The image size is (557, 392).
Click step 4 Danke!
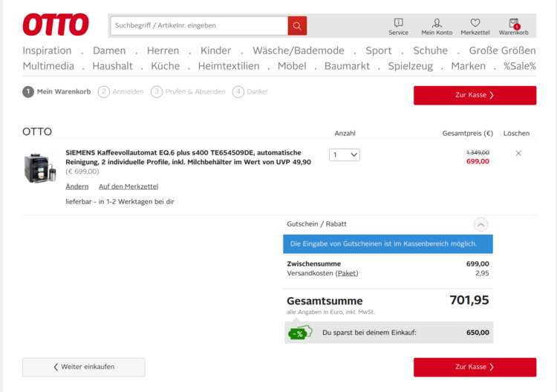(250, 91)
